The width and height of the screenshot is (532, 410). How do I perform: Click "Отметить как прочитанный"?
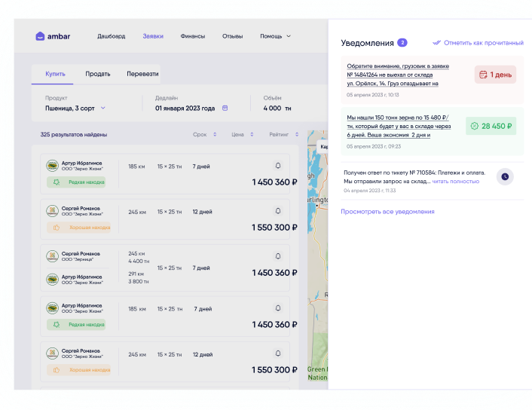(478, 43)
